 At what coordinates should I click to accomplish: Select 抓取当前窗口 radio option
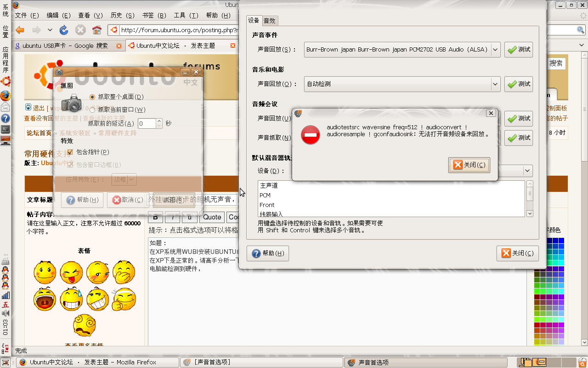coord(92,109)
